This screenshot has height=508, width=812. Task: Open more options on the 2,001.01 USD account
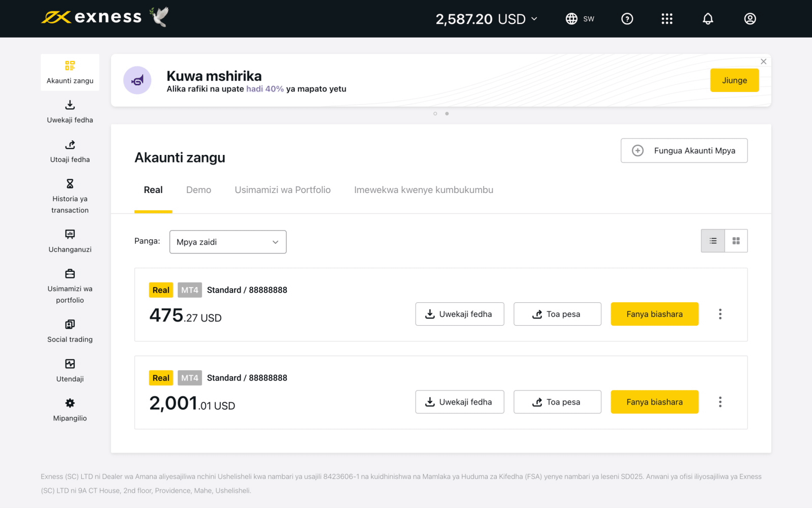(x=720, y=402)
